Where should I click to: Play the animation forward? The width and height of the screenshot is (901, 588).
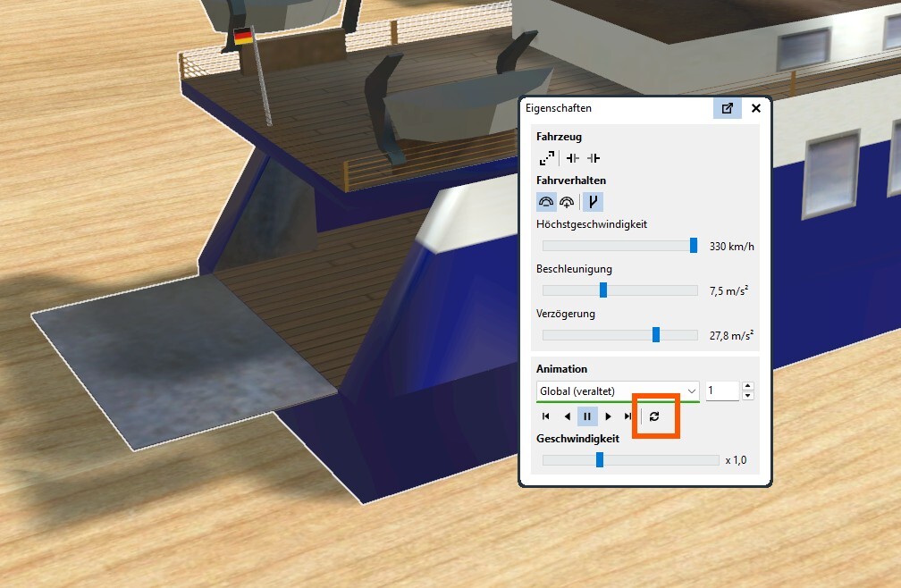[608, 416]
